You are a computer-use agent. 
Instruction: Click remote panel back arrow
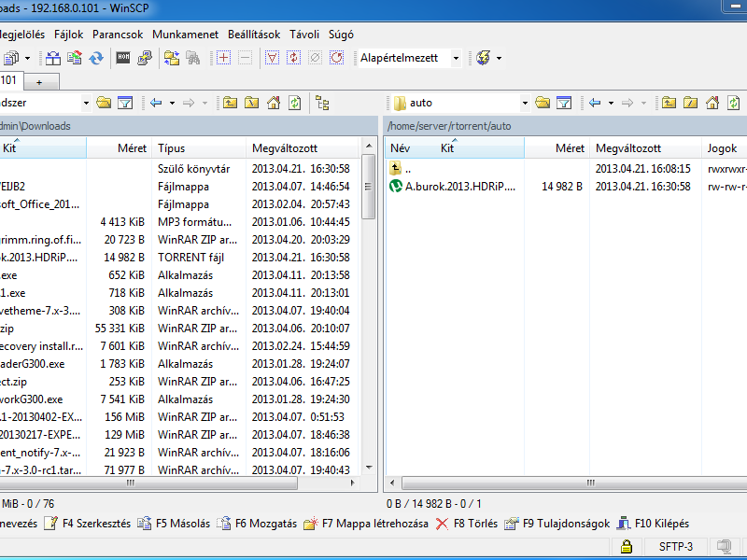click(596, 103)
